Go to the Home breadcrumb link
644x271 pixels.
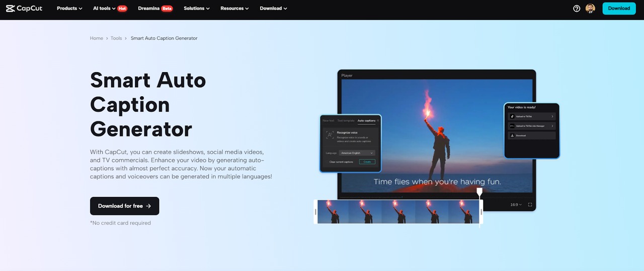(x=96, y=38)
